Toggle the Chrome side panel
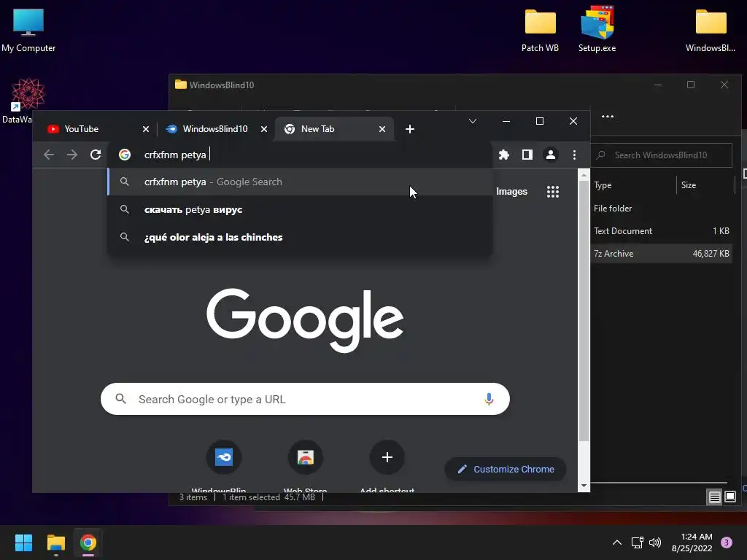 click(527, 155)
